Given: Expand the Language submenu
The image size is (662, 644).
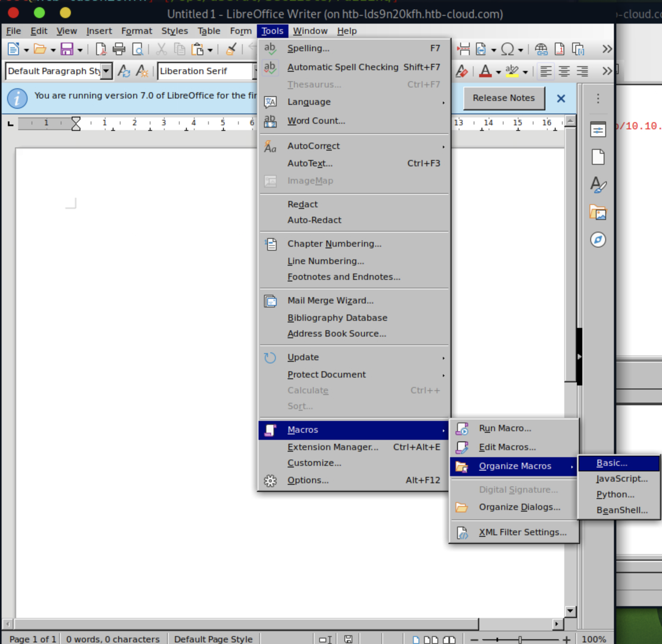Looking at the screenshot, I should pos(354,102).
